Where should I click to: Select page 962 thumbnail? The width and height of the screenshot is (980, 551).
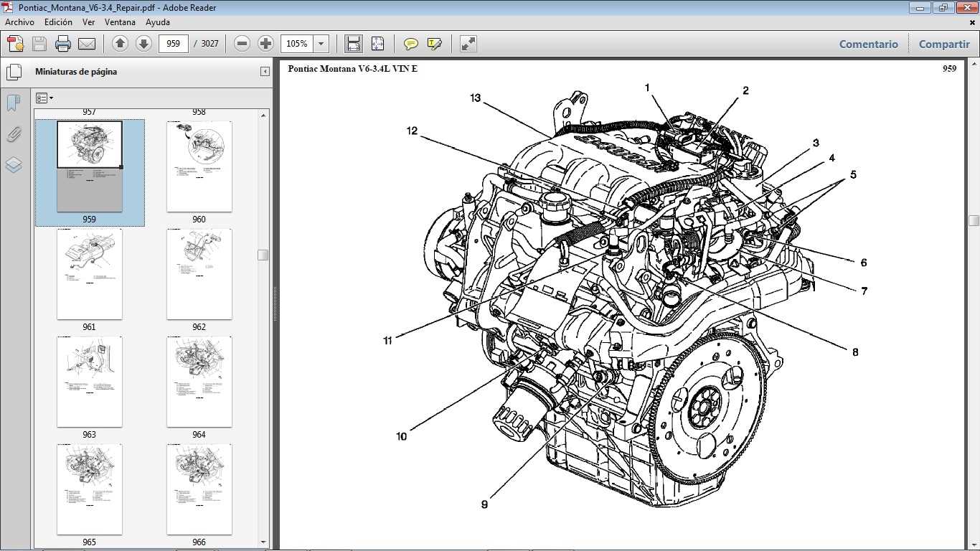point(199,274)
